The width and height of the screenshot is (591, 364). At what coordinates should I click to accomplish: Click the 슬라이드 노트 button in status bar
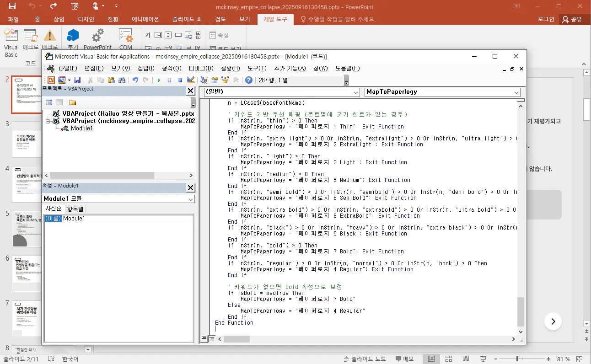coord(365,359)
